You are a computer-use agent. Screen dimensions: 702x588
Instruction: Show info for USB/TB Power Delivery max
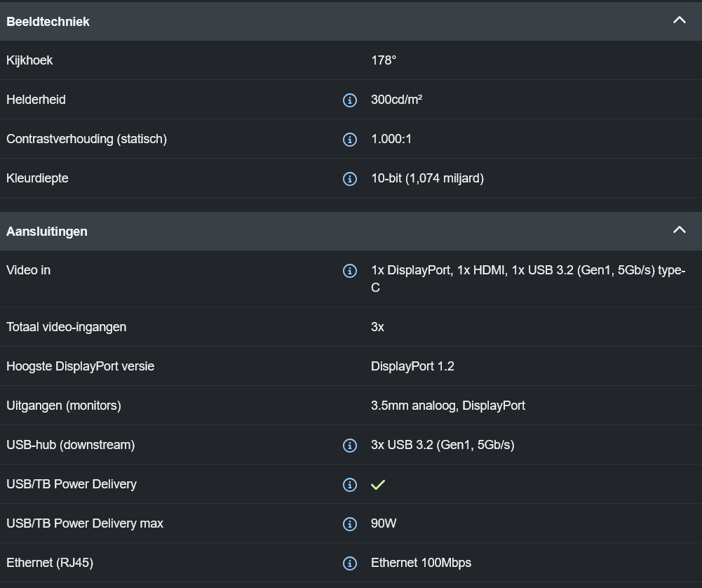pos(350,524)
